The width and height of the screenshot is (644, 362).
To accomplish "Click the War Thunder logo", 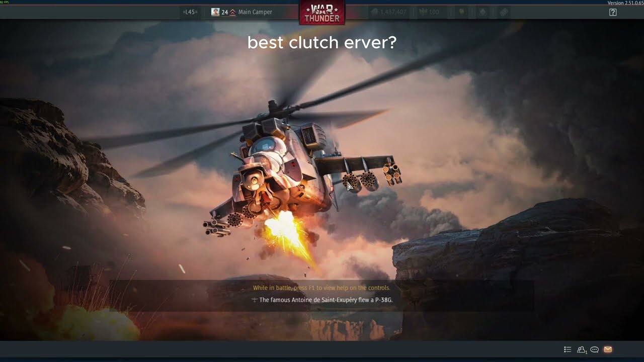I will (x=322, y=12).
